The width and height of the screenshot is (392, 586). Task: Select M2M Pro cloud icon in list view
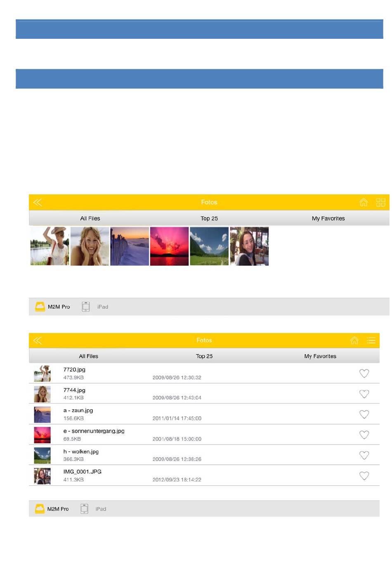pyautogui.click(x=40, y=508)
